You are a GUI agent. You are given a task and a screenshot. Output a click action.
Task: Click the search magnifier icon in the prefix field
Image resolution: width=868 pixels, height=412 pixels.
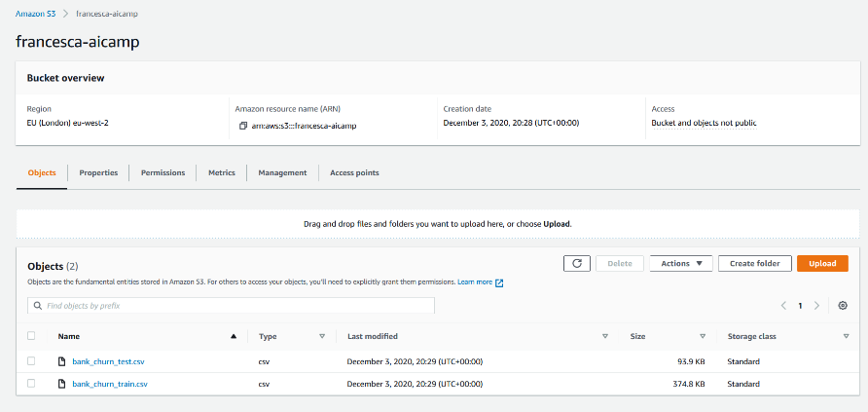click(x=38, y=306)
